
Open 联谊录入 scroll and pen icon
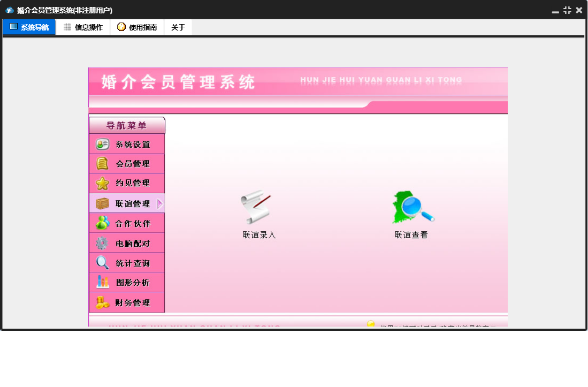(256, 207)
